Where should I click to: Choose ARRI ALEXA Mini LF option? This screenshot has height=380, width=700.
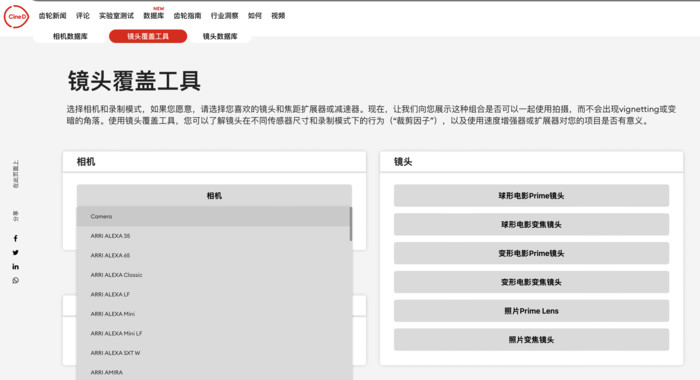[213, 334]
